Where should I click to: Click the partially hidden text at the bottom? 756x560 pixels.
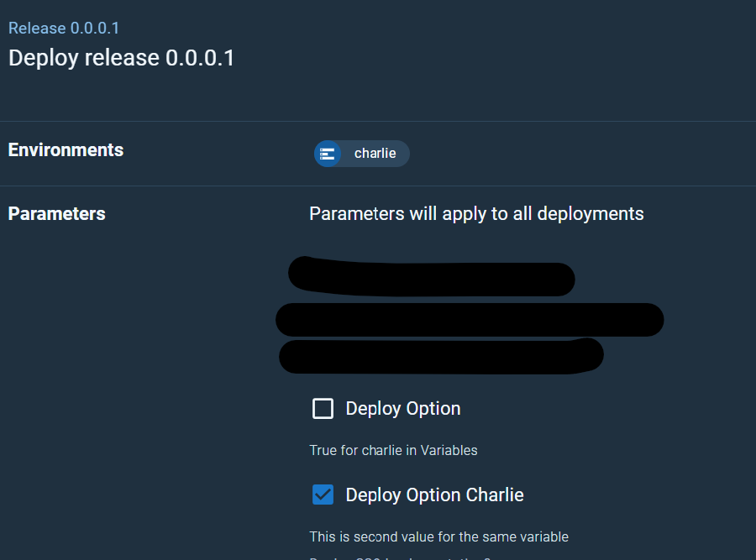click(x=399, y=557)
